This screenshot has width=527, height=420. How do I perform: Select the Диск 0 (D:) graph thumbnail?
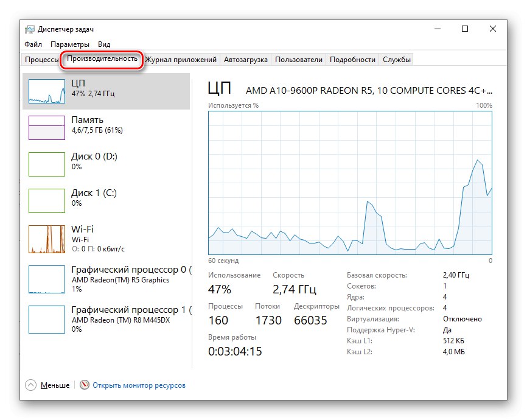(x=47, y=164)
